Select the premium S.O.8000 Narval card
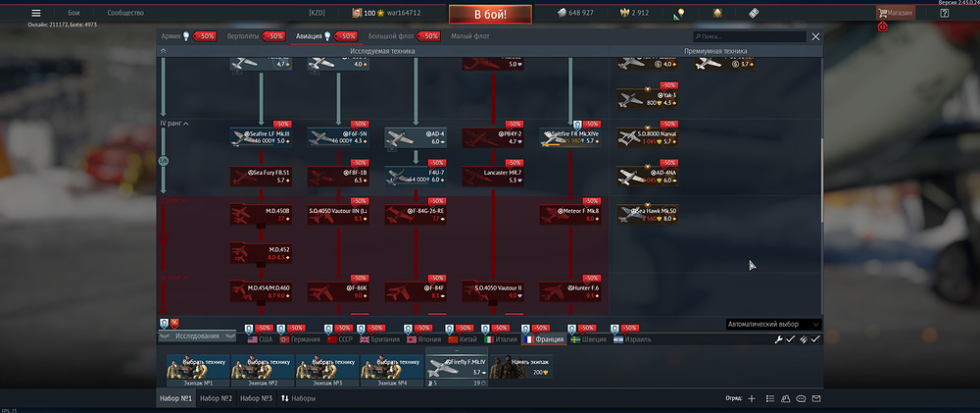 click(x=648, y=137)
